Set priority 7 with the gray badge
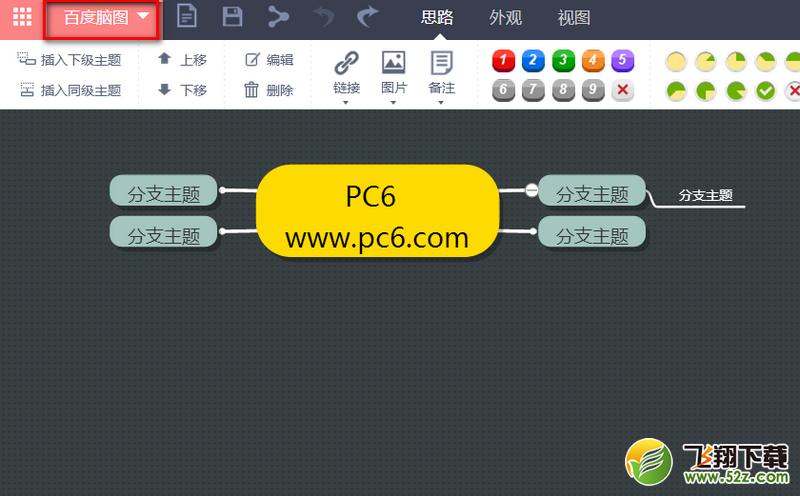800x496 pixels. click(x=533, y=90)
